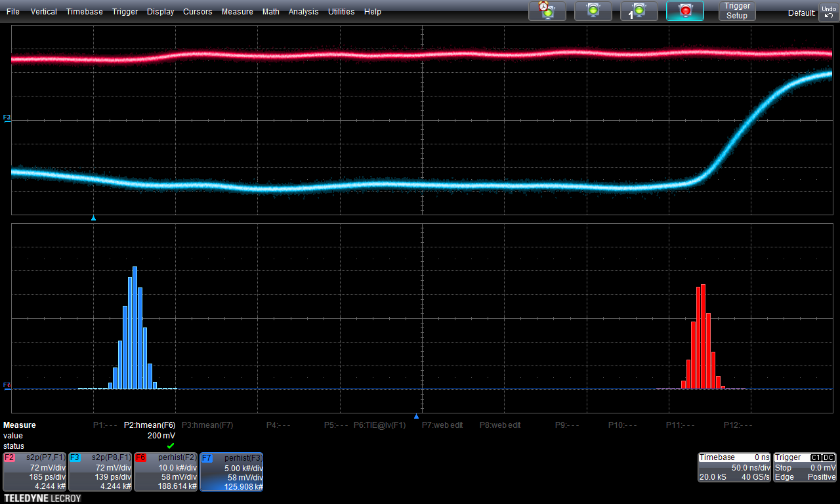840x504 pixels.
Task: Select the P2:hmean(F6) measurement column
Action: pyautogui.click(x=150, y=425)
